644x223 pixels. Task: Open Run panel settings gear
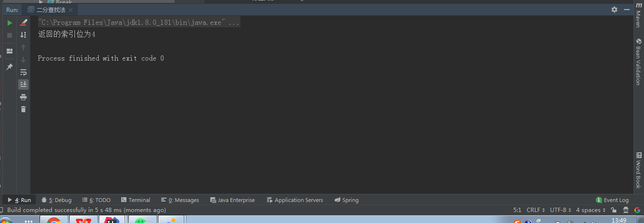pyautogui.click(x=614, y=10)
